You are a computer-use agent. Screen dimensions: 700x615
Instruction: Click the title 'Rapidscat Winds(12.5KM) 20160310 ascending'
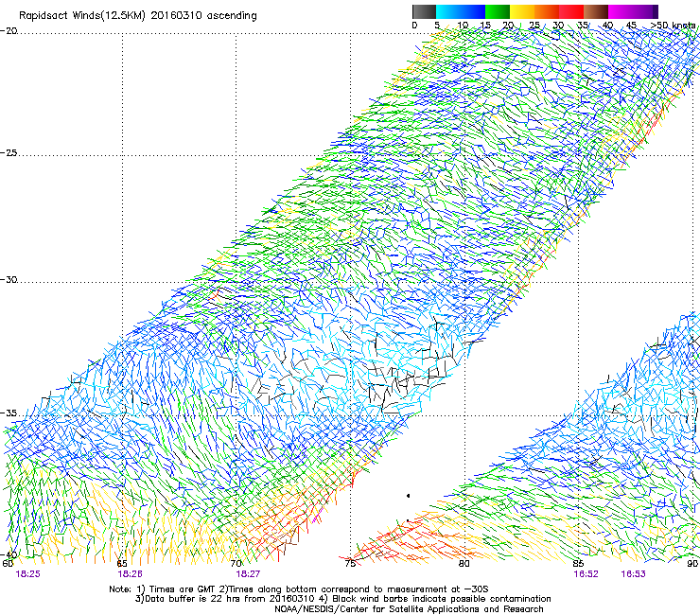click(x=138, y=16)
